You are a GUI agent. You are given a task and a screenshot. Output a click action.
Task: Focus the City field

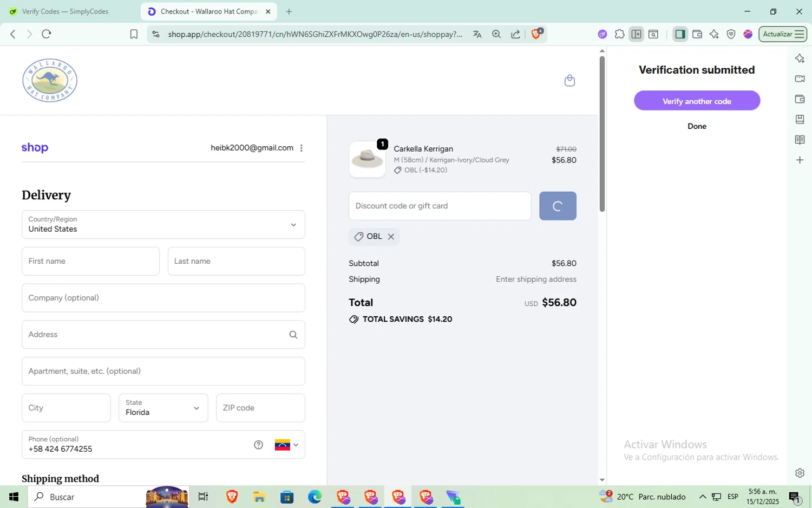tap(66, 408)
